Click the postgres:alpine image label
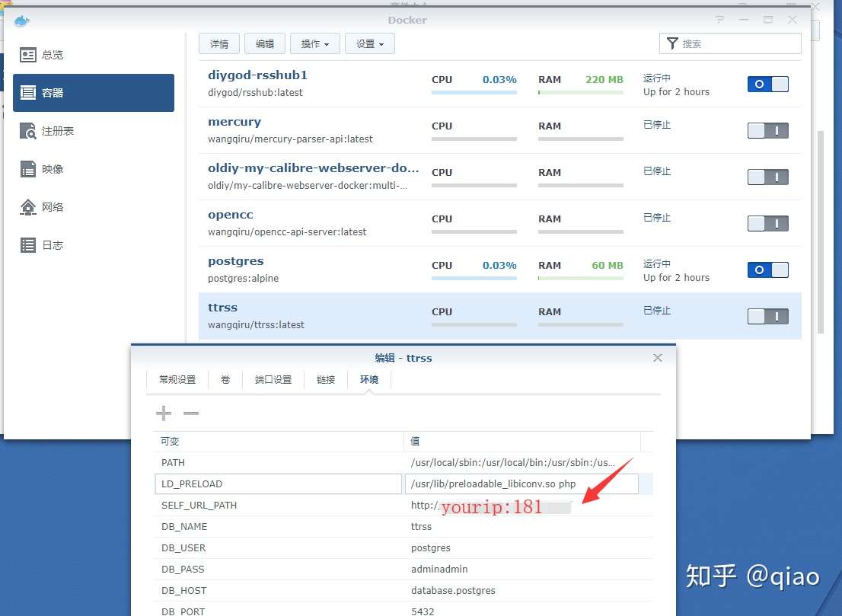This screenshot has height=616, width=842. tap(244, 279)
